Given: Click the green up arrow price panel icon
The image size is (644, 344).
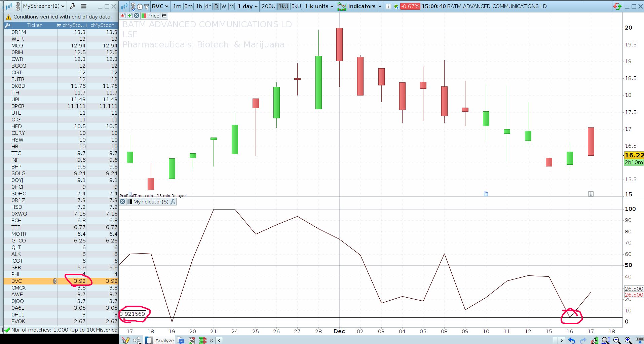Looking at the screenshot, I should (129, 15).
